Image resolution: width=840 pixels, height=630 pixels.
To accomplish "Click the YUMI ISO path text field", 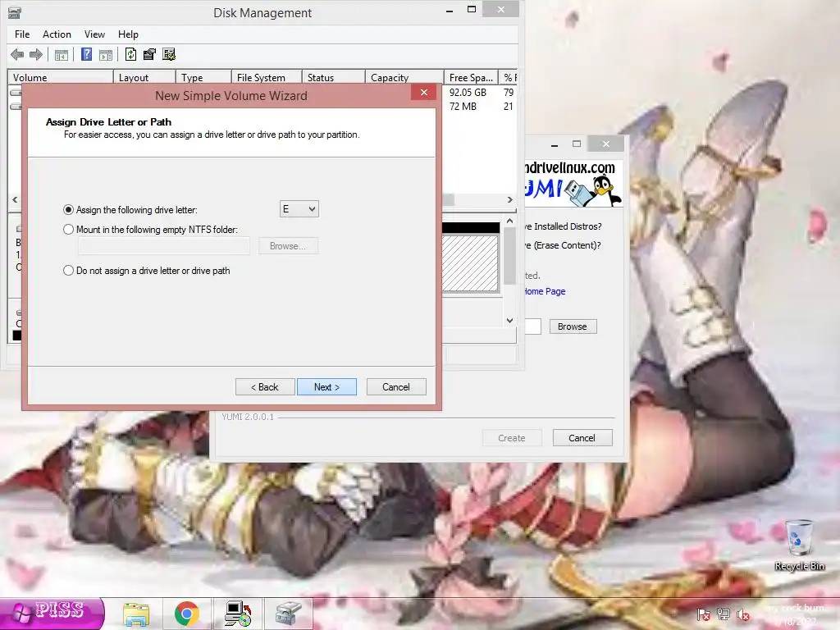I will click(532, 326).
